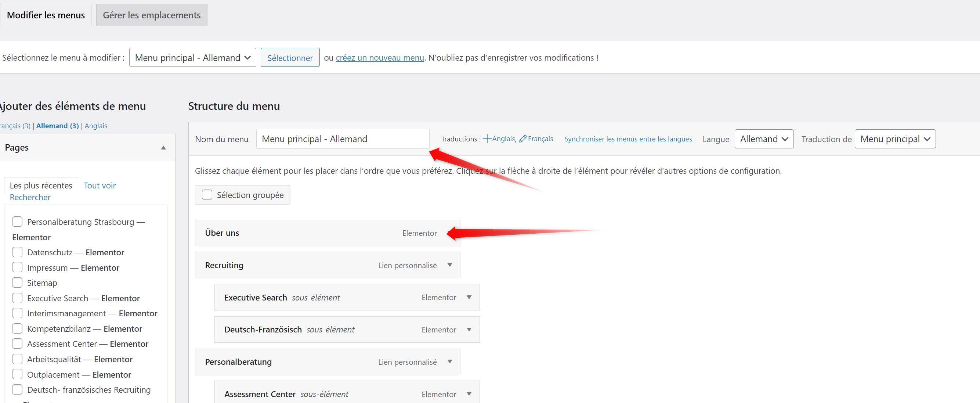Screen dimensions: 980x403
Task: Tick the Arbeitsqualität page checkbox
Action: 17,359
